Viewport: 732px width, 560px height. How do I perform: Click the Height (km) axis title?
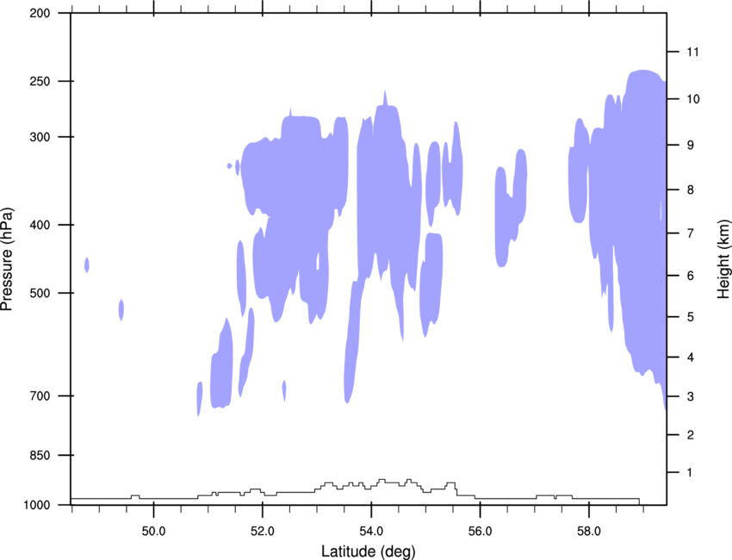pos(723,259)
